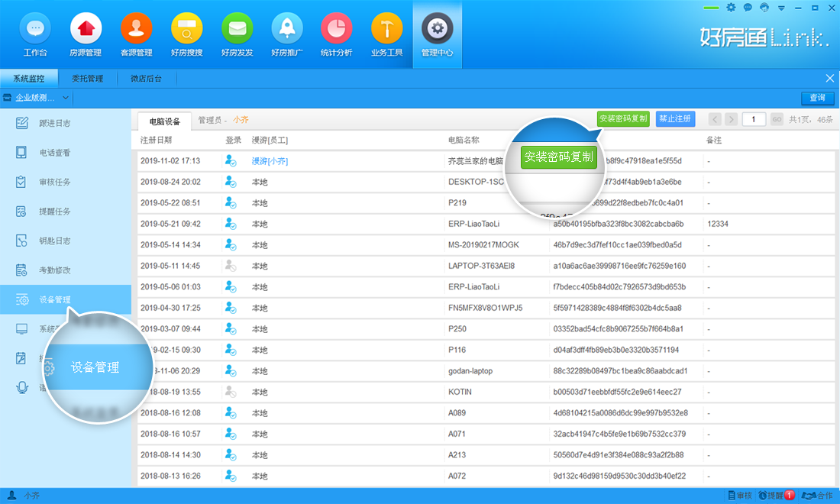This screenshot has height=504, width=840.
Task: Switch to the 微店后台 tab
Action: tap(146, 78)
